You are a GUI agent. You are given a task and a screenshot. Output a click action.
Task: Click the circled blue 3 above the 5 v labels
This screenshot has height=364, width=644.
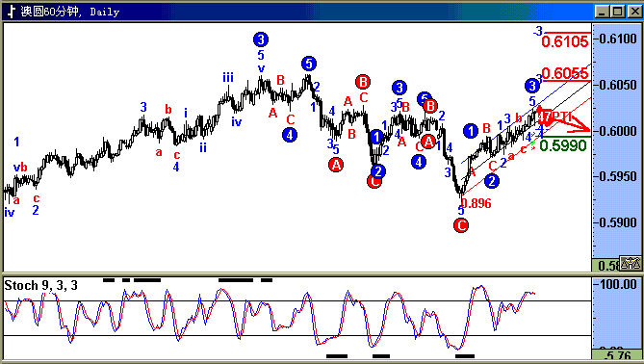[261, 39]
